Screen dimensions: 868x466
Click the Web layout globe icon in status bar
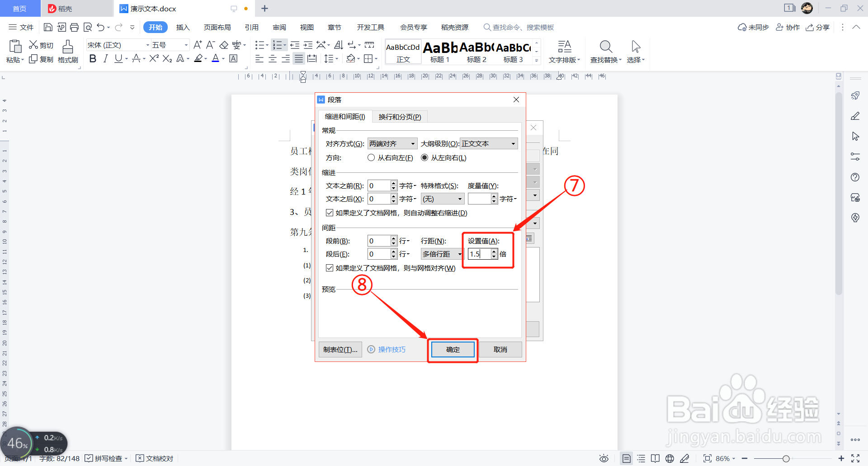click(670, 458)
